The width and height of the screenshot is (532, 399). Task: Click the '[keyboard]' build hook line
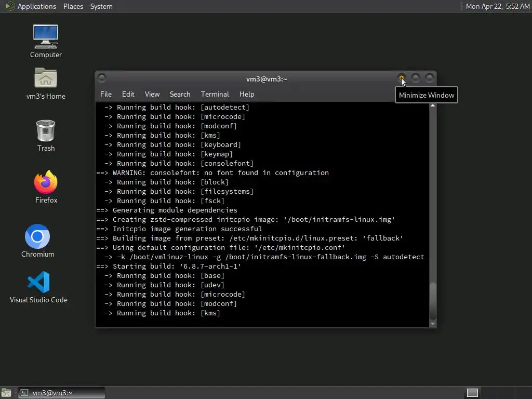pos(172,144)
